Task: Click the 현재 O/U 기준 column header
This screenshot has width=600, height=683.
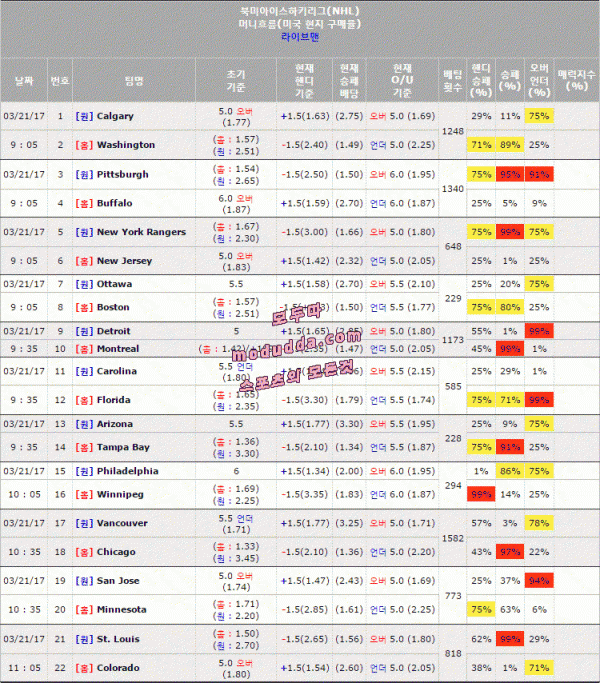Action: 402,81
